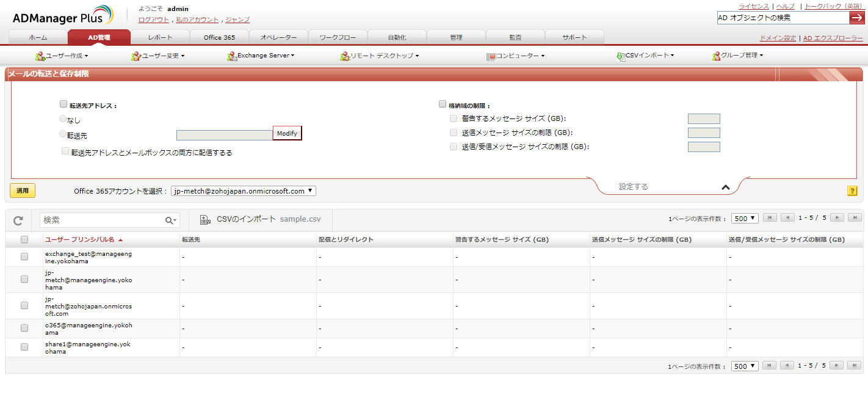
Task: Switch to the 管理 tab
Action: coord(456,37)
